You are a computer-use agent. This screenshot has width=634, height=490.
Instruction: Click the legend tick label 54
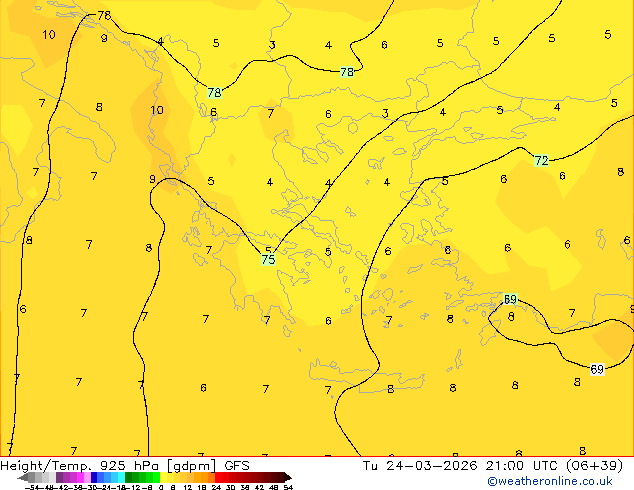288,487
